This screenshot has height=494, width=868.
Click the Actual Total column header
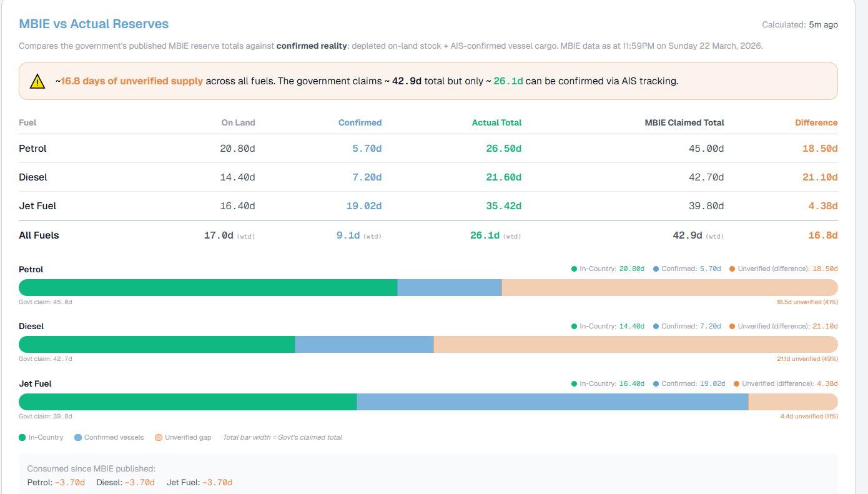point(496,123)
